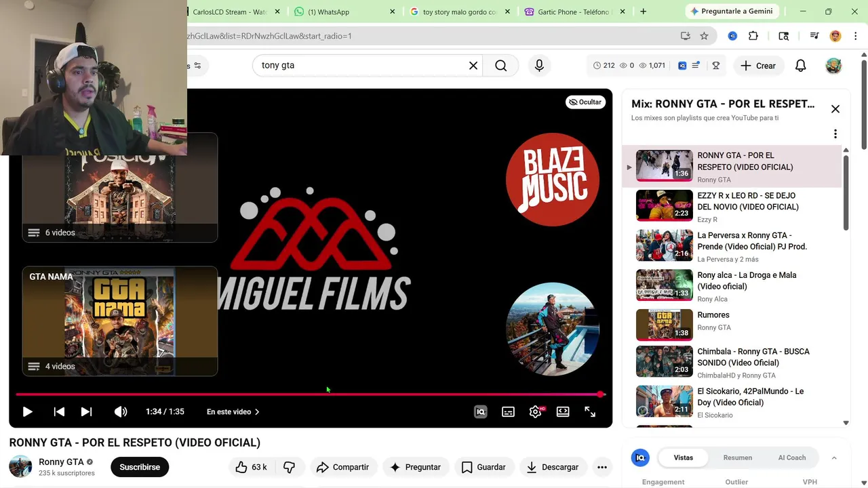
Task: Mute the video volume speaker icon
Action: click(121, 411)
